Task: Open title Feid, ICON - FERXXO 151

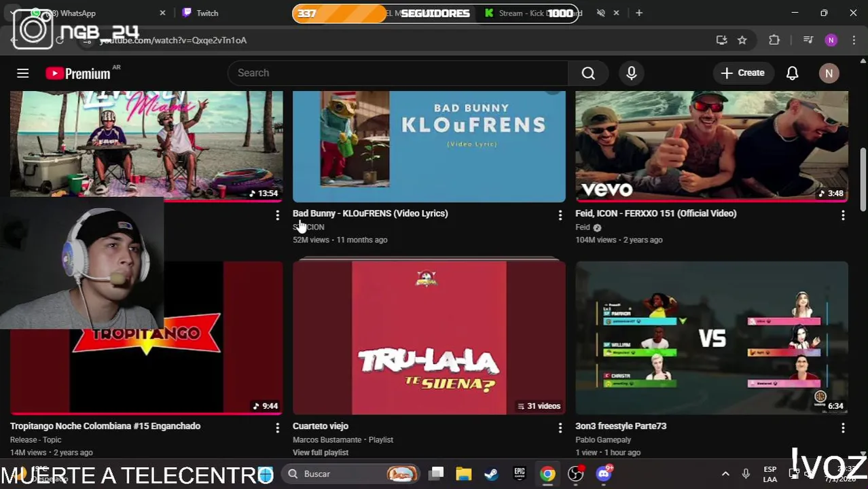Action: click(656, 213)
